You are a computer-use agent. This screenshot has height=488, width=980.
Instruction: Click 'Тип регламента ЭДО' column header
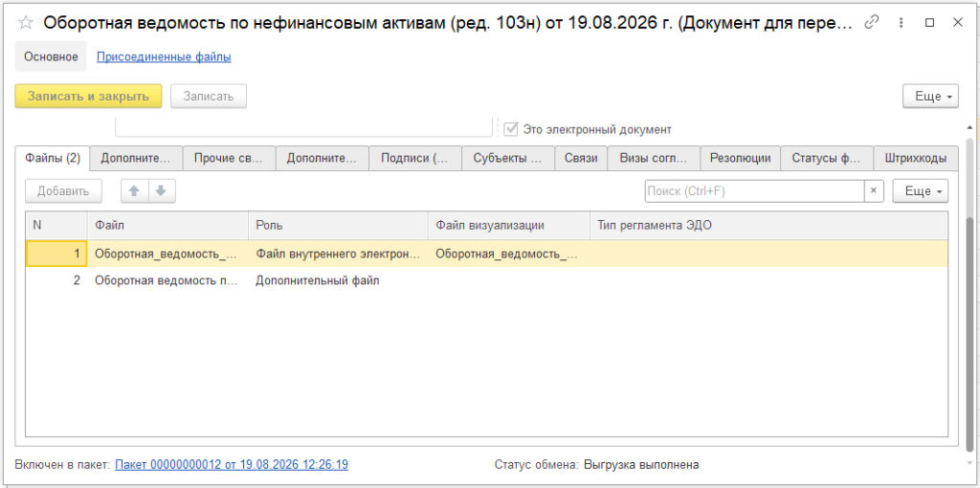click(x=768, y=226)
